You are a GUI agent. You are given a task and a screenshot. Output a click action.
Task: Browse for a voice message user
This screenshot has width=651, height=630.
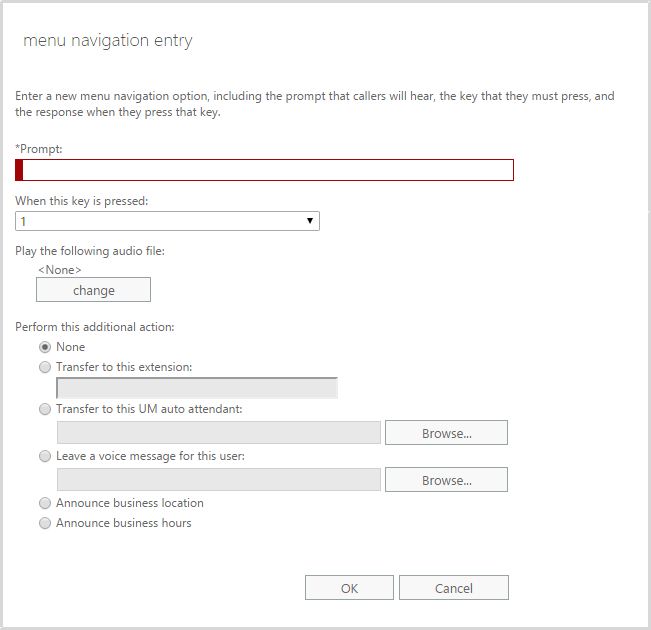click(x=446, y=480)
